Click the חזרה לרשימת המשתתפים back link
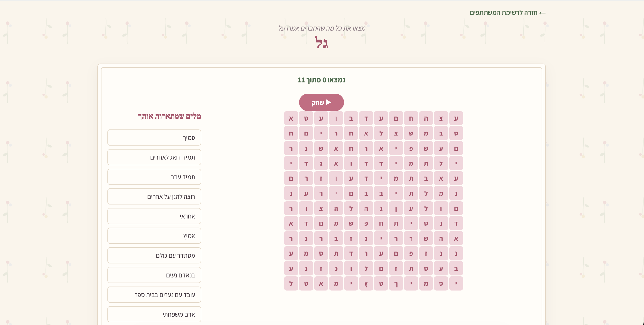Image resolution: width=644 pixels, height=325 pixels. tap(508, 13)
